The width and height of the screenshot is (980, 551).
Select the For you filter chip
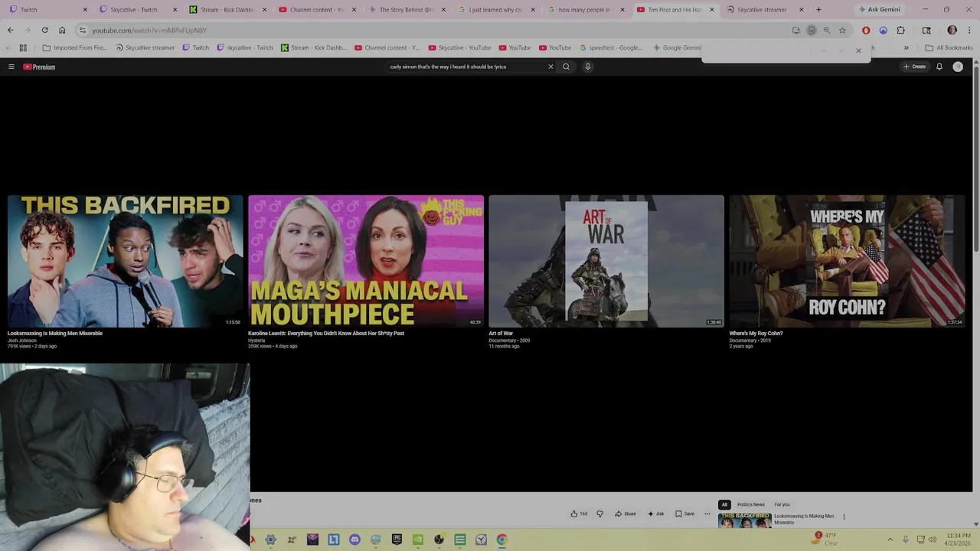782,504
